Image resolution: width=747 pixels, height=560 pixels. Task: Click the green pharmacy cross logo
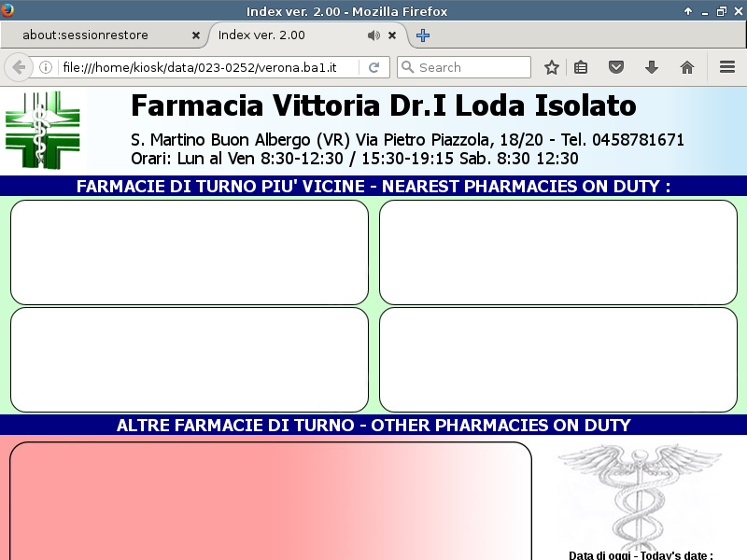pyautogui.click(x=43, y=130)
